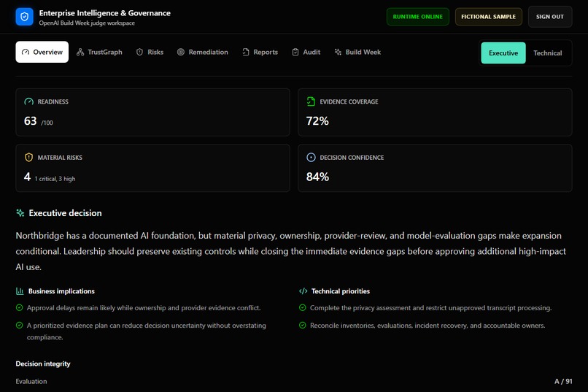Click check icon beside privacy assessment item
This screenshot has width=588, height=392.
click(303, 308)
